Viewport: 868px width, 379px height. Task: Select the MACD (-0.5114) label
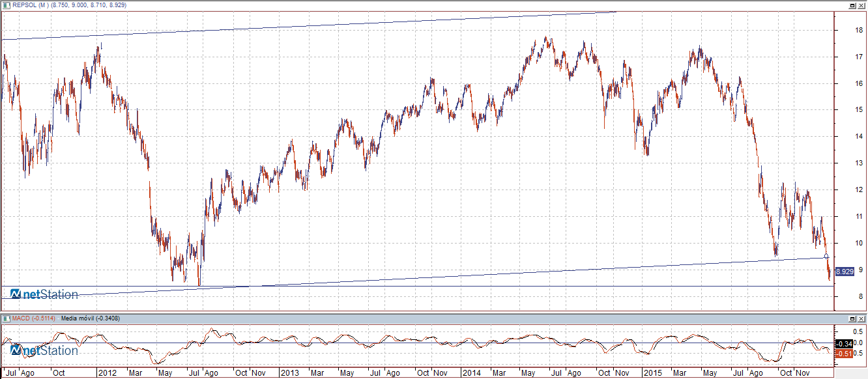[35, 318]
